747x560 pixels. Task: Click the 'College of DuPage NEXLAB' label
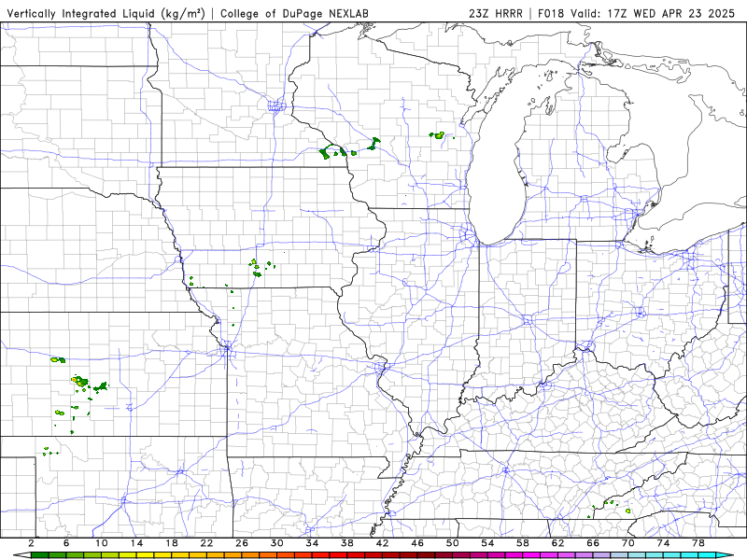(x=294, y=13)
